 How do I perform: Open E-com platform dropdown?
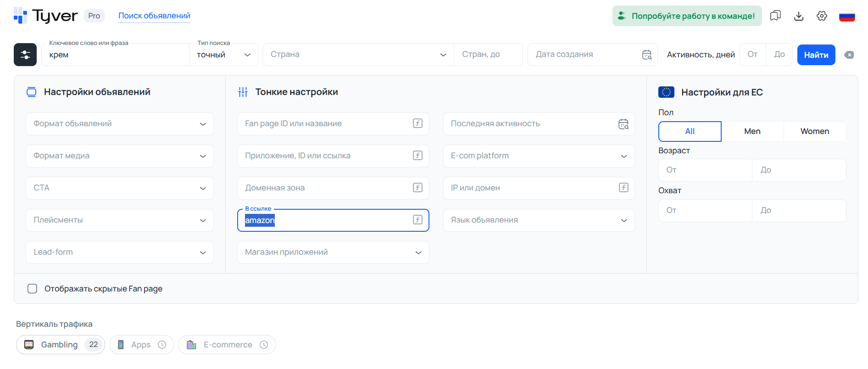tap(539, 156)
